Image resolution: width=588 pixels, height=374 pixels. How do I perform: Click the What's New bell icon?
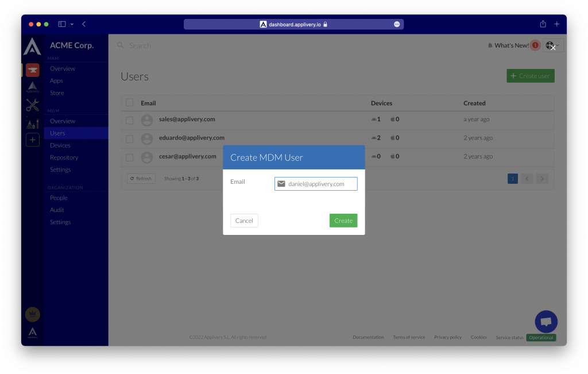(490, 45)
